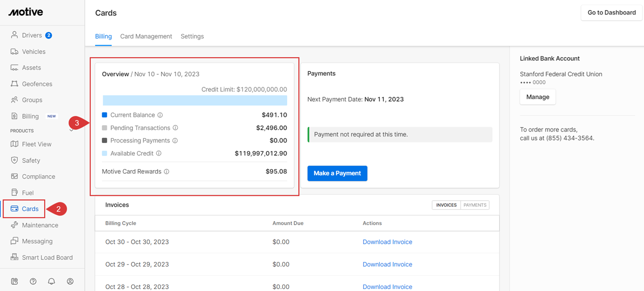Click info icon beside Motive Card Rewards
Image resolution: width=644 pixels, height=291 pixels.
coord(166,172)
